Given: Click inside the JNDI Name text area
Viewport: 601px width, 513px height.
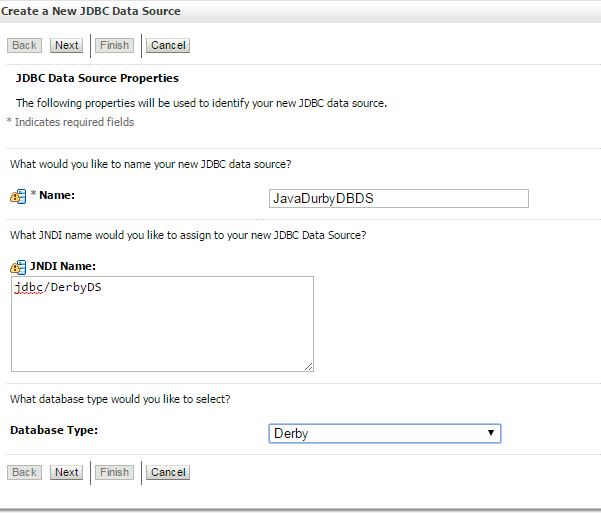Looking at the screenshot, I should 163,324.
